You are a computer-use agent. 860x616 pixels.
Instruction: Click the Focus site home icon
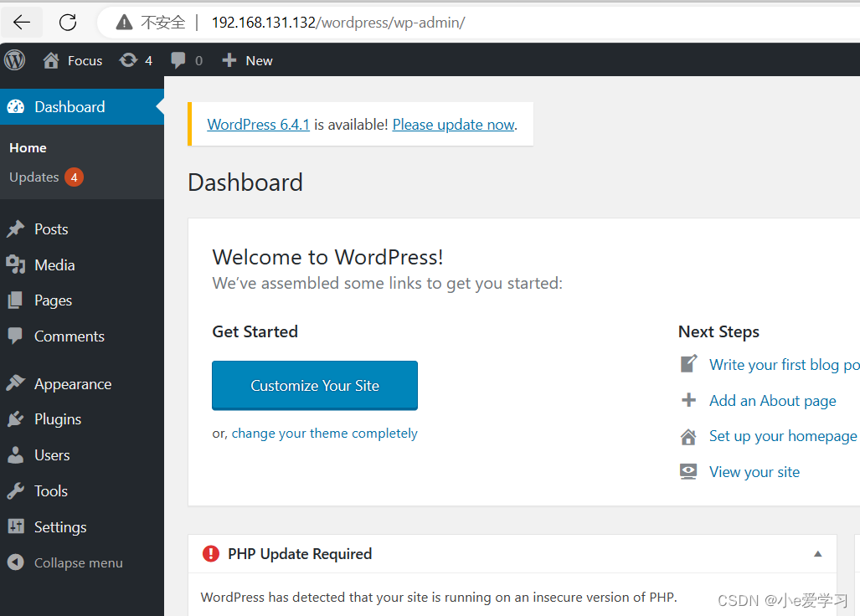click(x=51, y=60)
